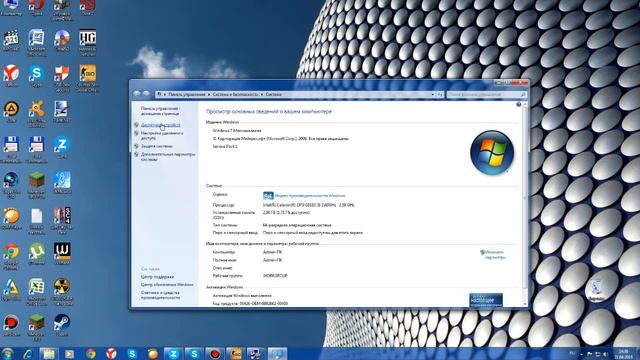The width and height of the screenshot is (640, 360).
Task: Open performance information and tools link
Action: 160,295
